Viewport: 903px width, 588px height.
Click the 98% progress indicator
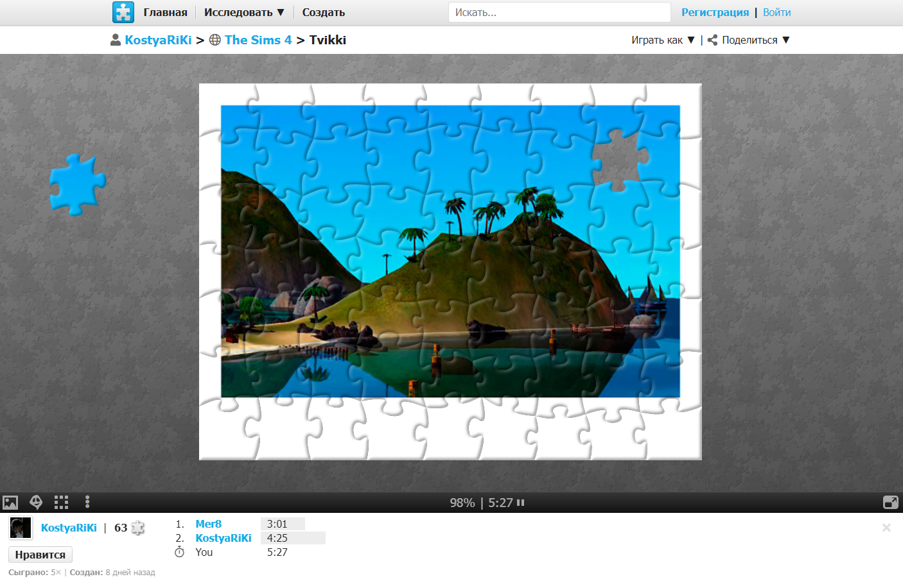[x=462, y=503]
